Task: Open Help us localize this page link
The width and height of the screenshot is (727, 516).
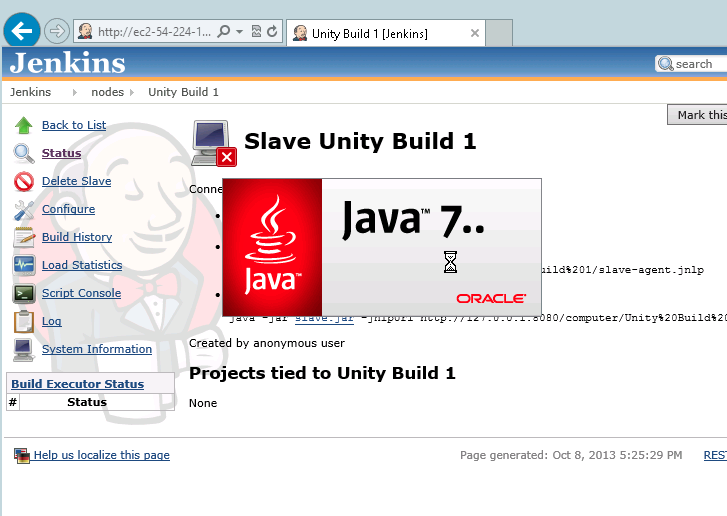Action: (x=102, y=455)
